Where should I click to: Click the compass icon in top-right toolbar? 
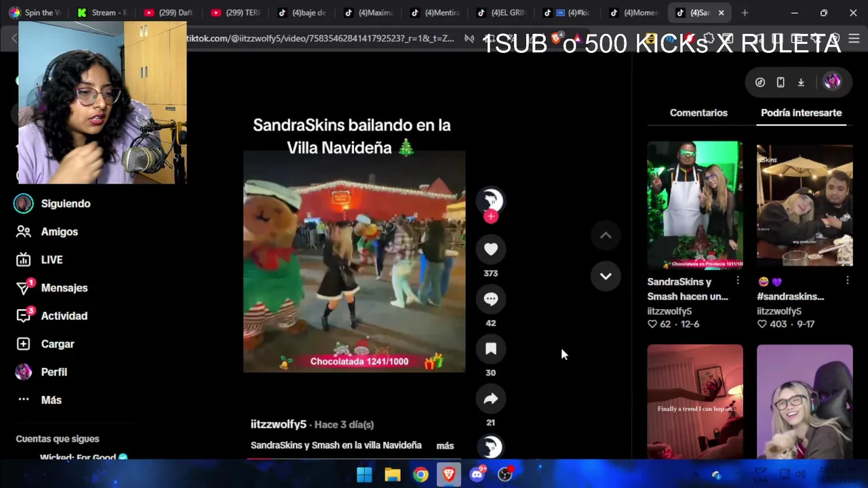(760, 82)
